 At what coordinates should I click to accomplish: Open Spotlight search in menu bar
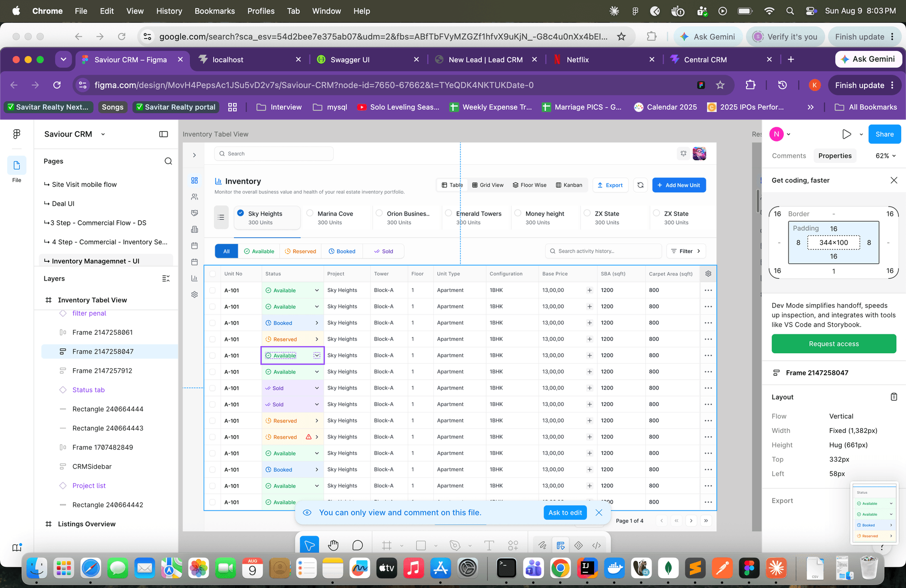(790, 11)
